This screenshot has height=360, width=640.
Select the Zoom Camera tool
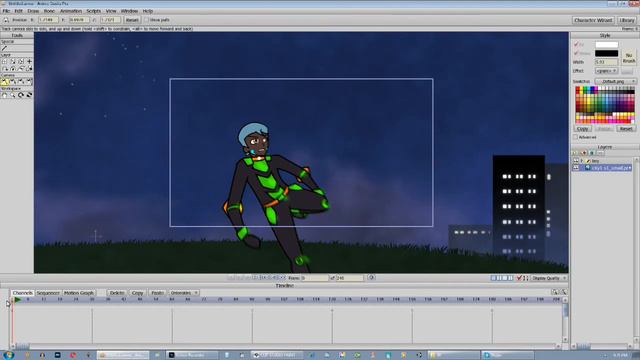click(13, 82)
